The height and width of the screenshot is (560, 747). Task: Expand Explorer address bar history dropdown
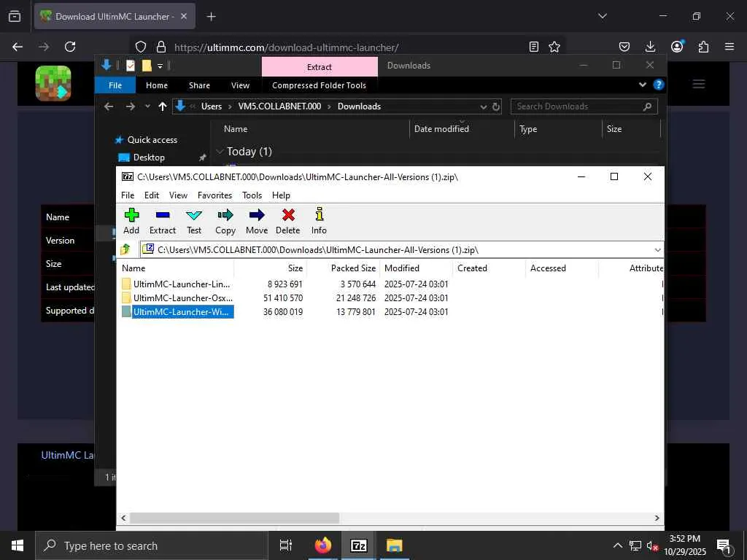[483, 106]
